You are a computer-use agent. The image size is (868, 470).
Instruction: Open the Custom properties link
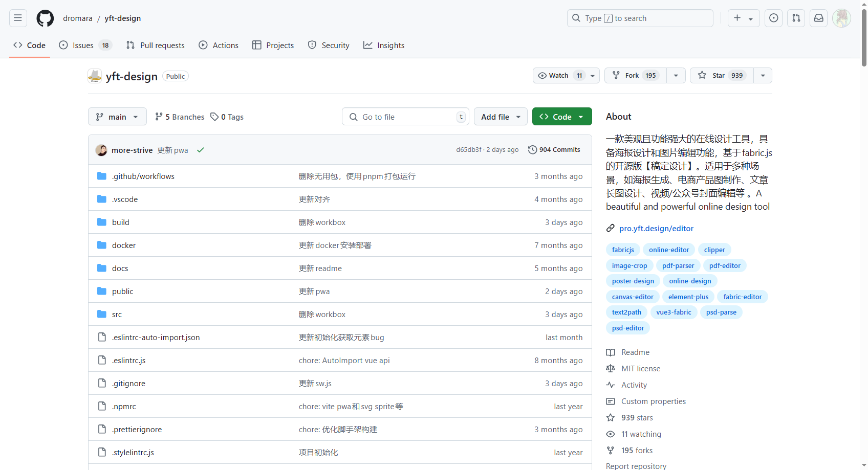[x=654, y=401]
